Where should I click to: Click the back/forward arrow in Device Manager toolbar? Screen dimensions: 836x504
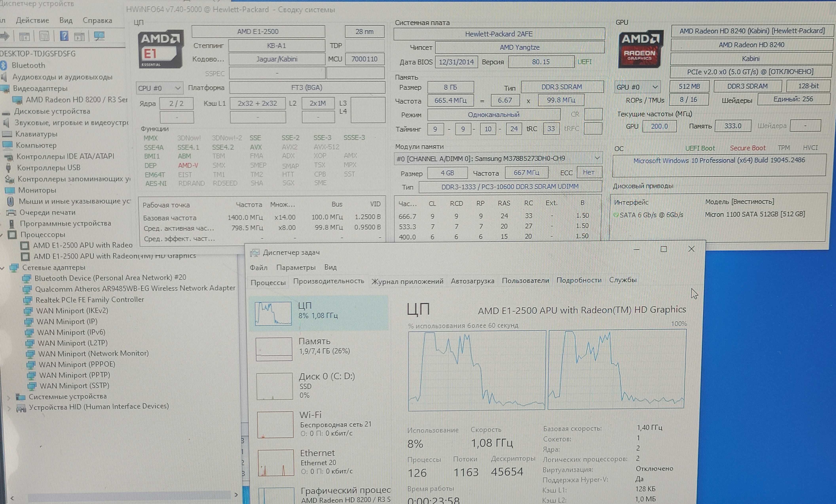point(5,36)
